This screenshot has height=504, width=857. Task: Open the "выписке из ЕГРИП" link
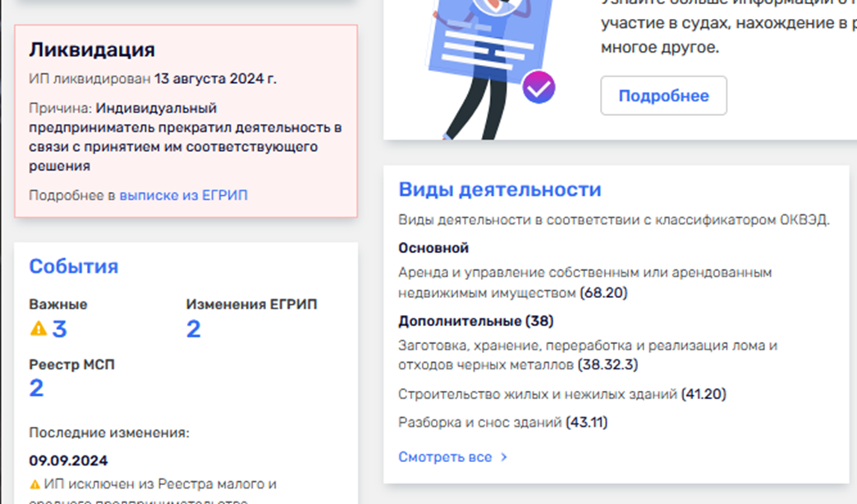[183, 195]
